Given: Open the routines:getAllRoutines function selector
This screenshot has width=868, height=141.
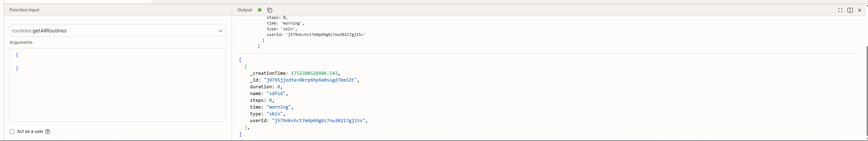Looking at the screenshot, I should point(118,31).
